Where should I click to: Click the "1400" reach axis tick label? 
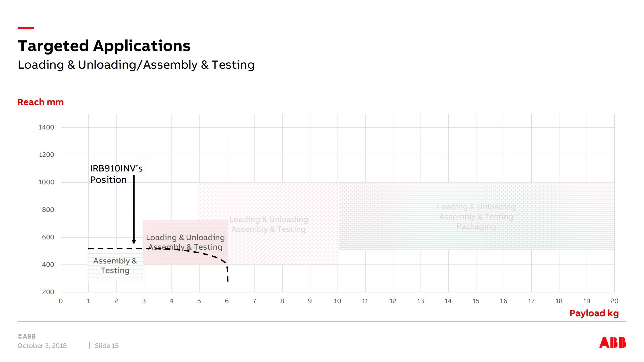[46, 127]
